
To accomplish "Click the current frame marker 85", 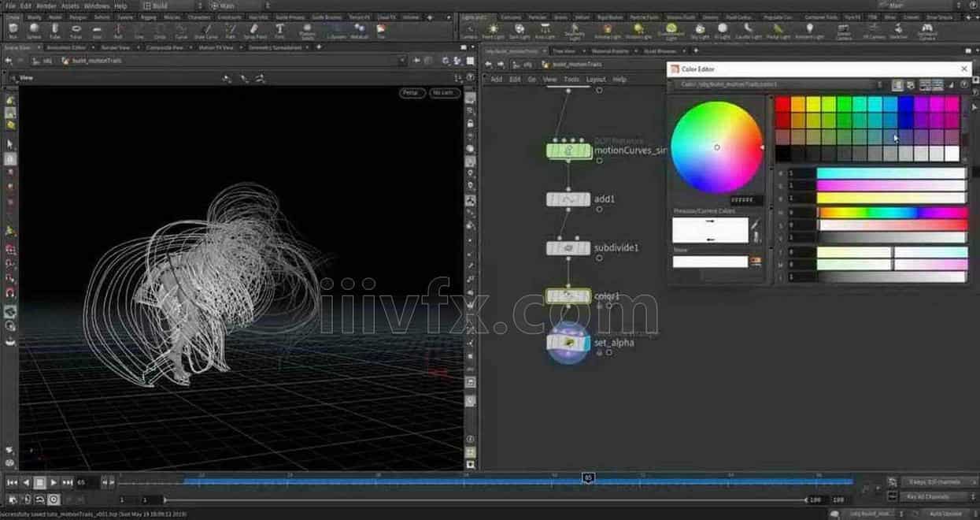I will point(588,477).
